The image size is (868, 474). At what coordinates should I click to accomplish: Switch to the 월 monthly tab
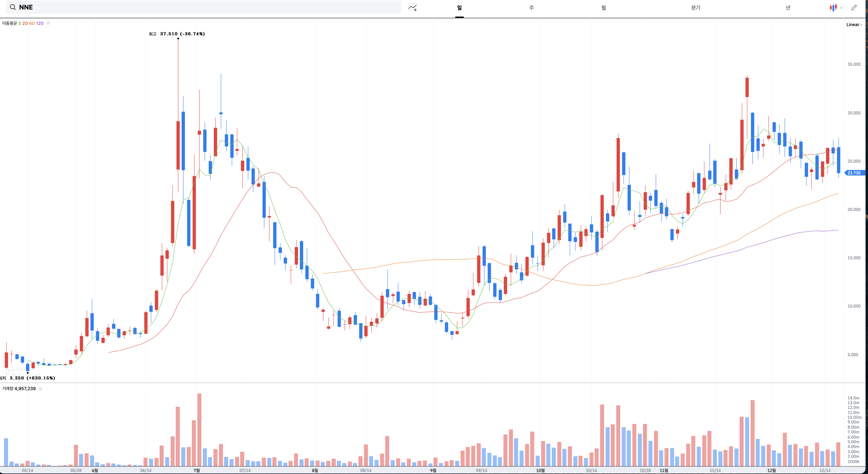tap(603, 7)
